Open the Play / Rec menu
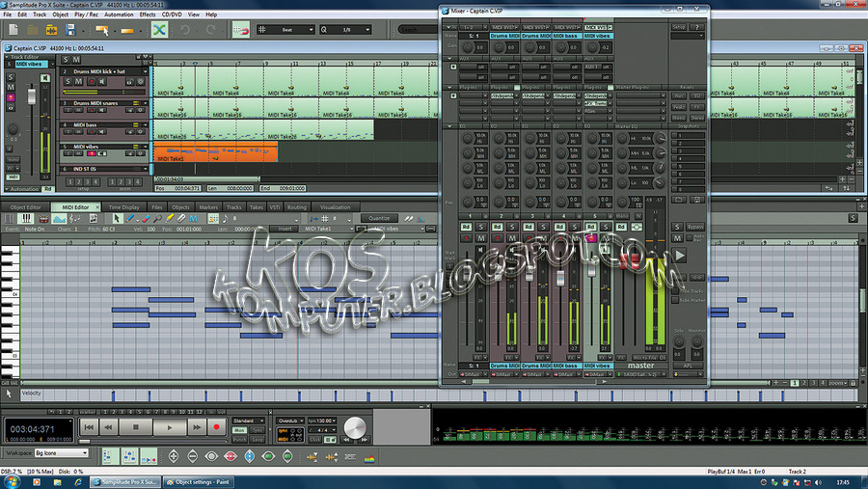This screenshot has width=868, height=489. pyautogui.click(x=86, y=14)
